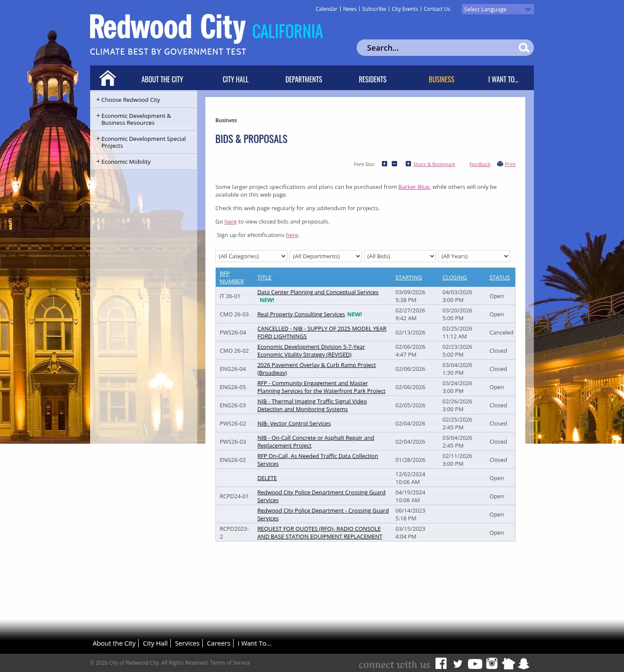Open the Facebook icon in the footer
The height and width of the screenshot is (672, 624).
click(x=441, y=663)
